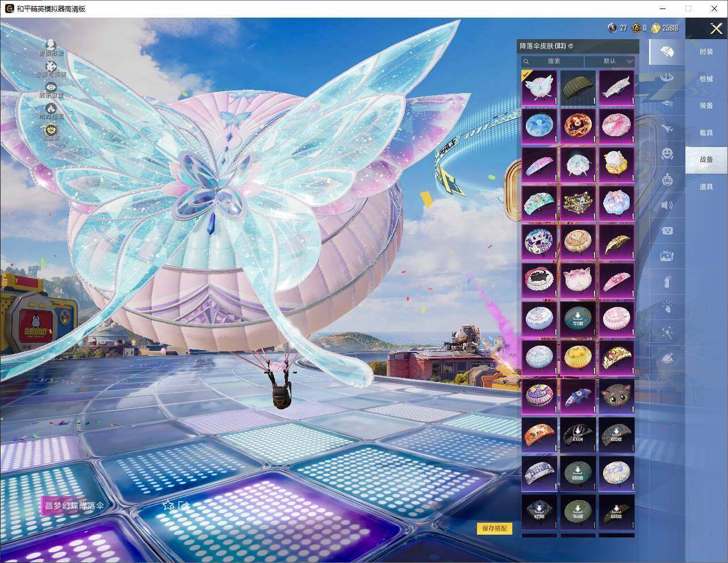Switch to the 时装 tab
This screenshot has width=728, height=563.
click(706, 52)
